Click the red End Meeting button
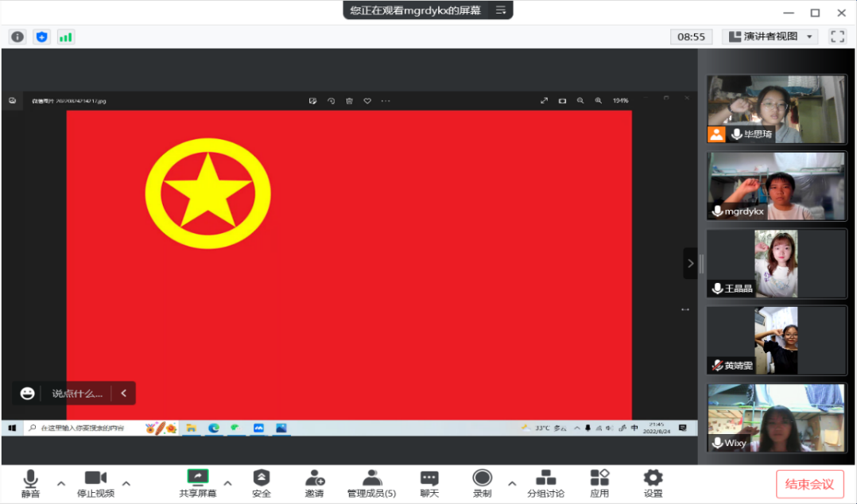This screenshot has width=857, height=504. pos(809,484)
